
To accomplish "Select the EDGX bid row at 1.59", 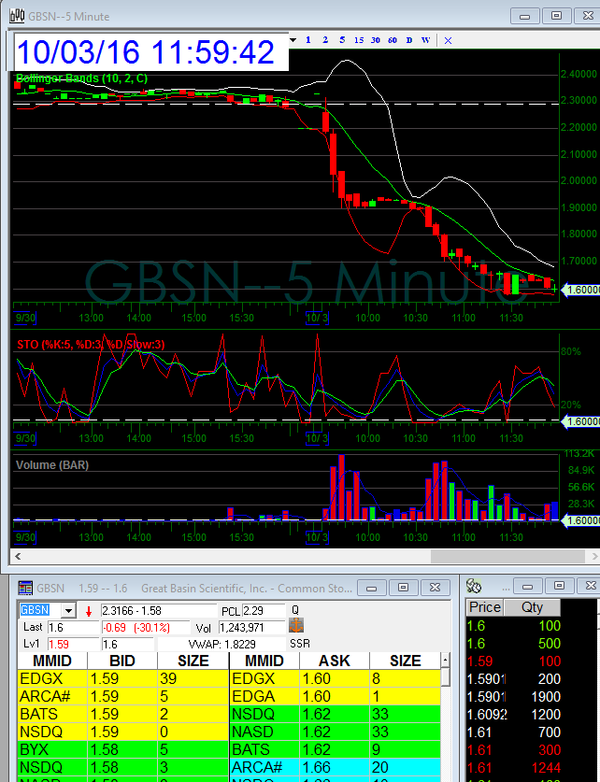I will pyautogui.click(x=120, y=678).
